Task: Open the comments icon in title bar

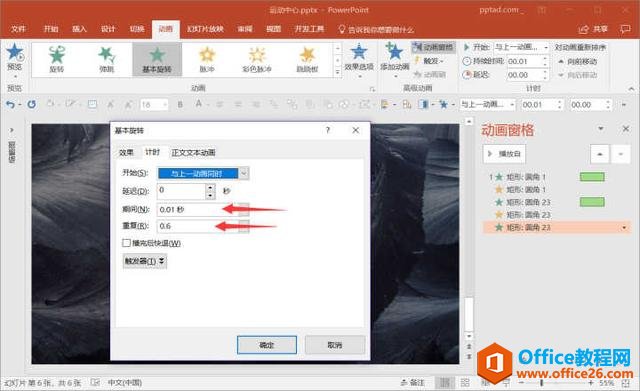Action: coord(625,29)
